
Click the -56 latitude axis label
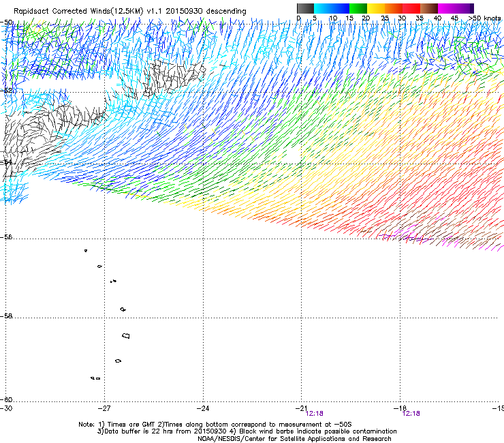[6, 236]
